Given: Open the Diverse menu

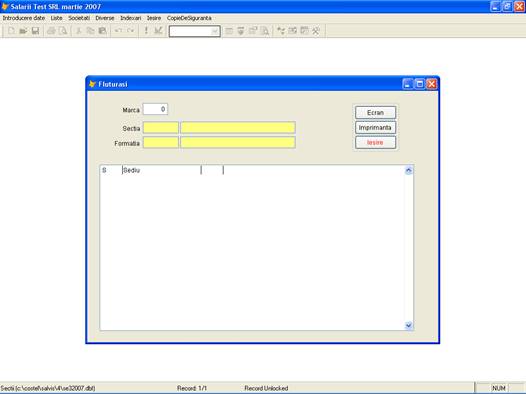Looking at the screenshot, I should pyautogui.click(x=105, y=18).
